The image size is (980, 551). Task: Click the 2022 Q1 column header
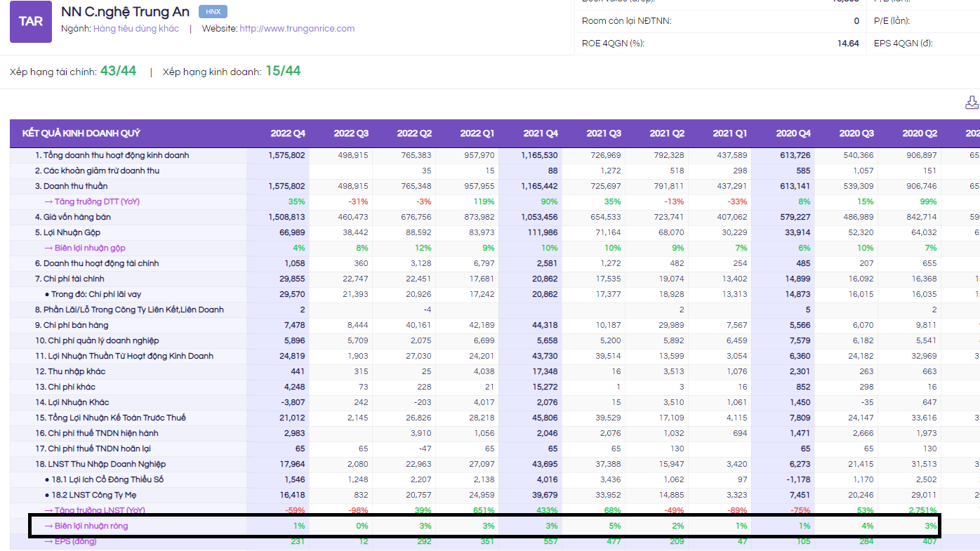click(477, 133)
